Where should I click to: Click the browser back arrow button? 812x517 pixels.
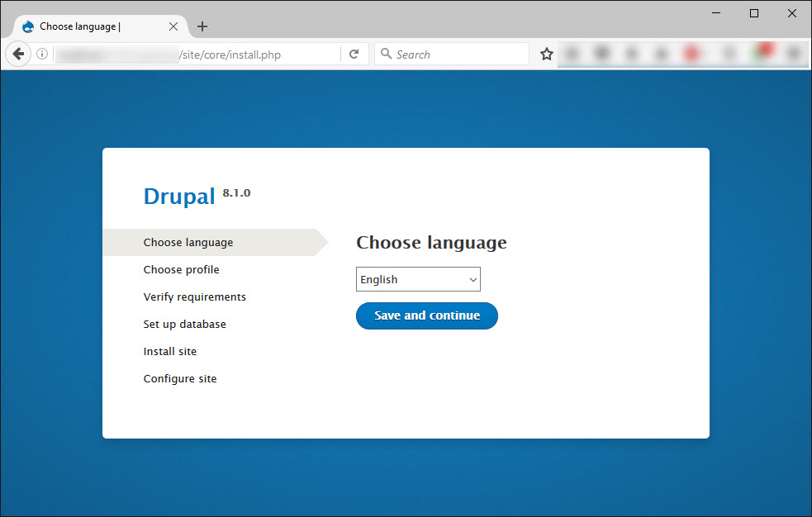(x=18, y=54)
